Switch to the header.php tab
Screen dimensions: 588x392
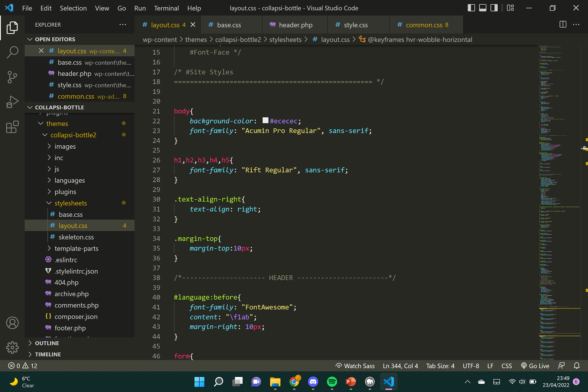pyautogui.click(x=295, y=25)
